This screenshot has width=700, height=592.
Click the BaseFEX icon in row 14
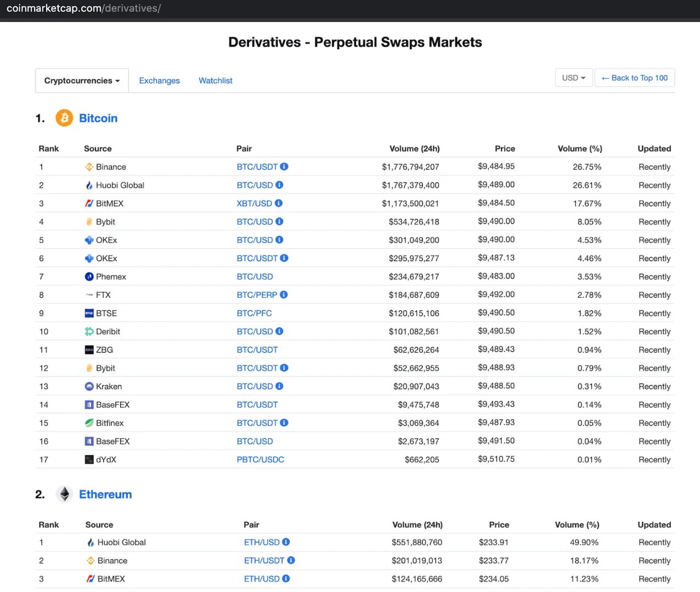point(89,405)
